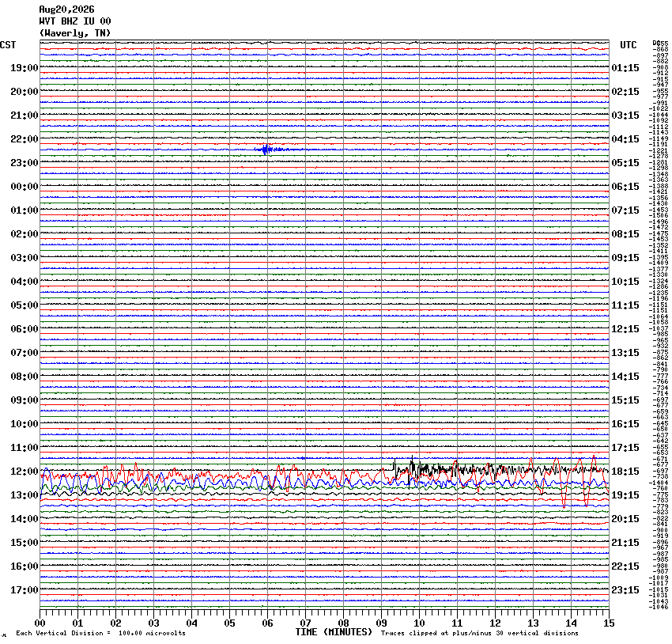Click the 22:00 CST time label
The width and height of the screenshot is (672, 644).
25,139
